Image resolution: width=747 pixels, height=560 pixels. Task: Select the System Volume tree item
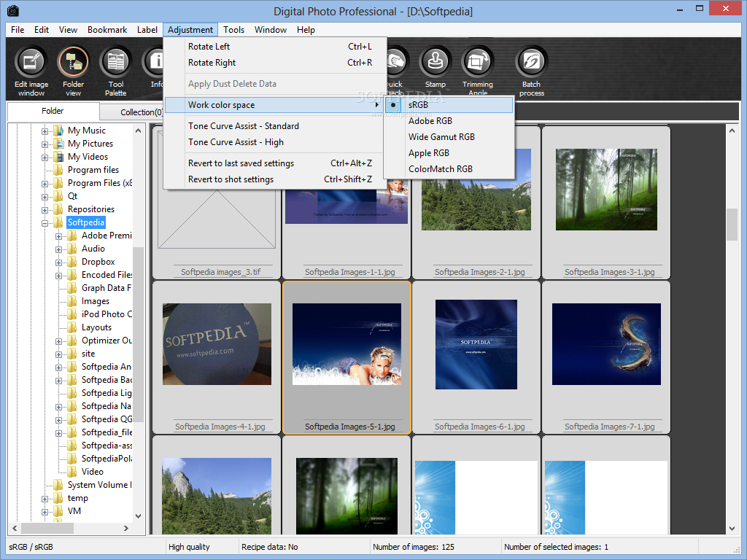pos(99,485)
